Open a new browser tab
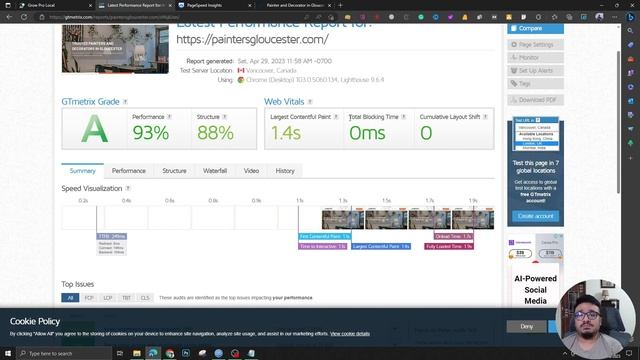 pos(340,5)
